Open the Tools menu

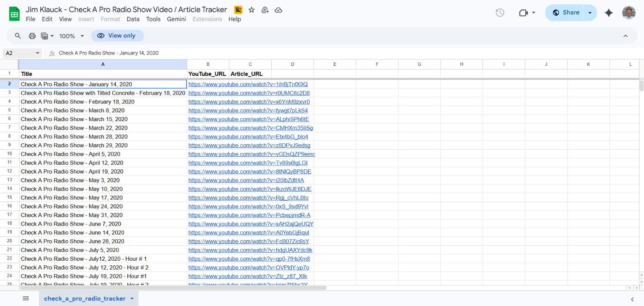[x=153, y=19]
